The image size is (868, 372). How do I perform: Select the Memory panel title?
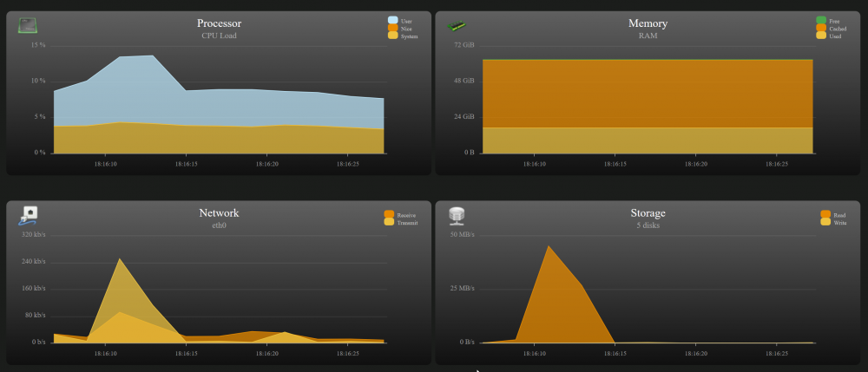point(648,23)
